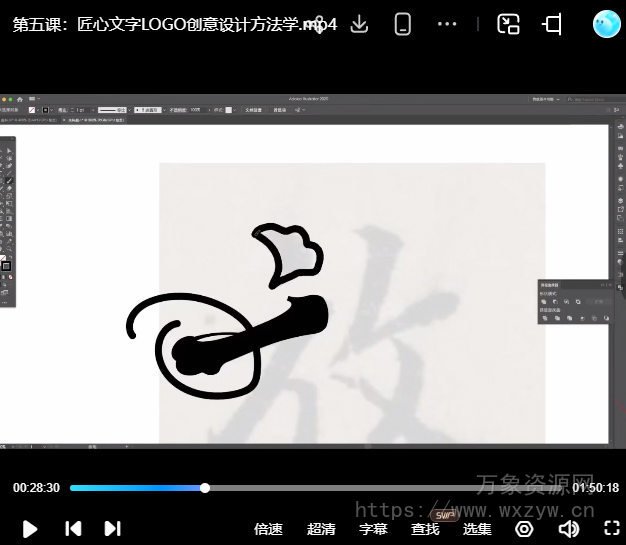Image resolution: width=626 pixels, height=545 pixels.
Task: Click the share icon in the top bar
Action: click(x=319, y=25)
